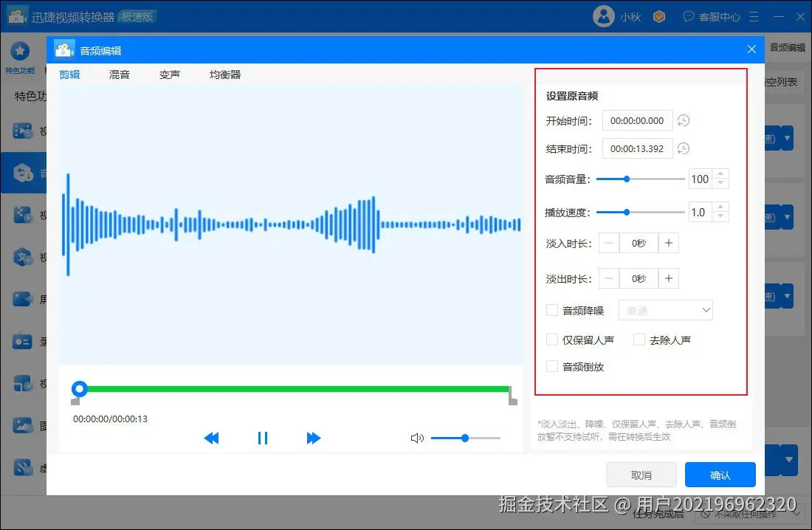The image size is (812, 530).
Task: Click the VIP badge icon
Action: (658, 17)
